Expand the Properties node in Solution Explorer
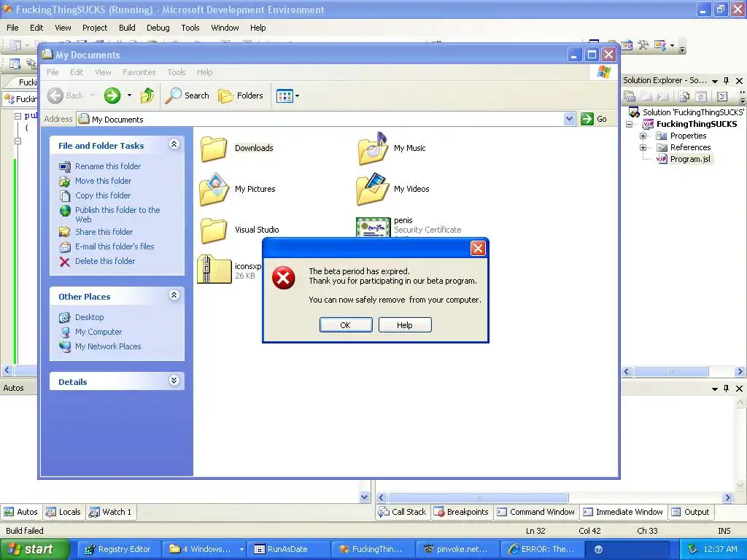 643,136
